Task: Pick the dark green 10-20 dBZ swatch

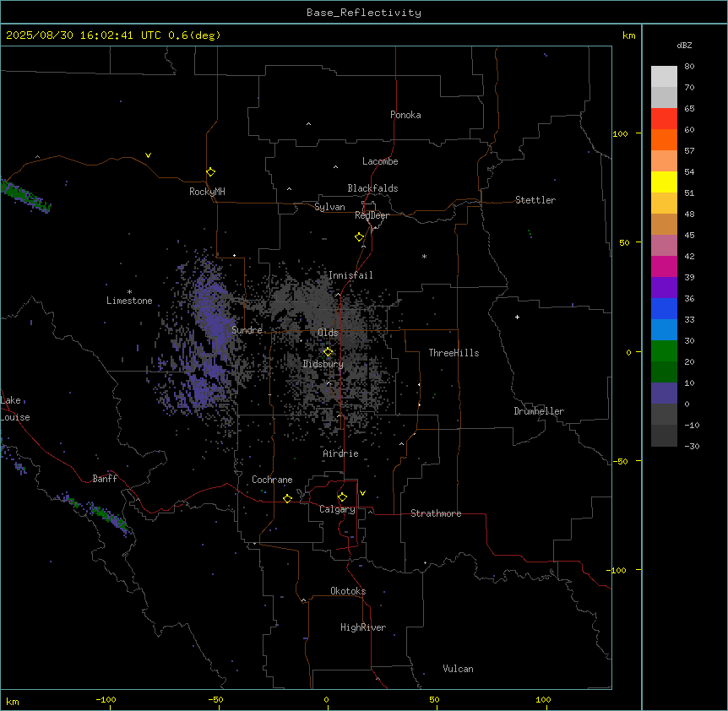Action: 664,372
